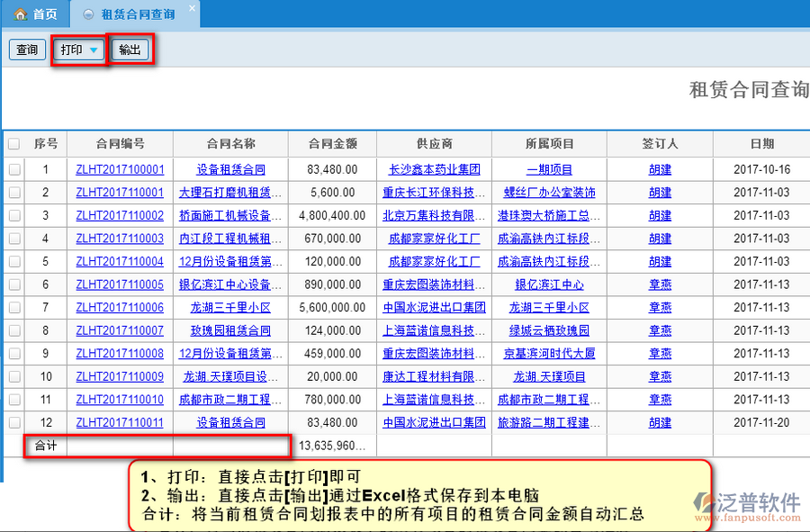The width and height of the screenshot is (810, 532).
Task: Click supplier link 长沙鑫本药业集团
Action: pos(434,169)
